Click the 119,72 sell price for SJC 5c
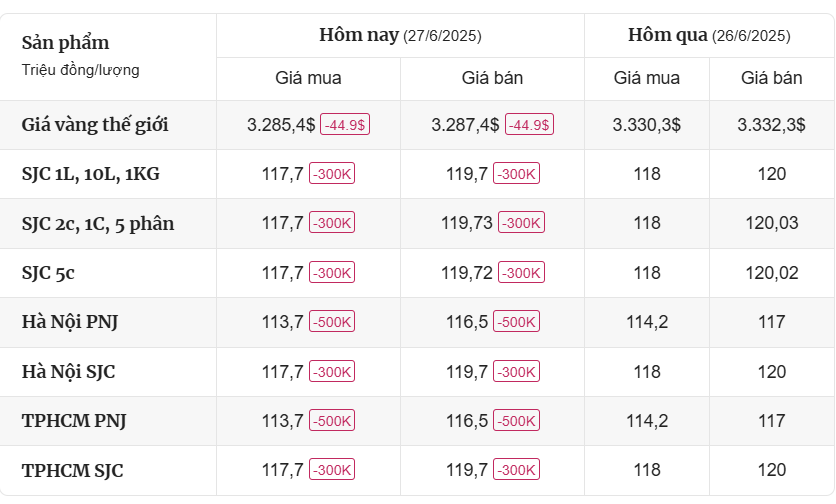836x504 pixels. [x=467, y=273]
